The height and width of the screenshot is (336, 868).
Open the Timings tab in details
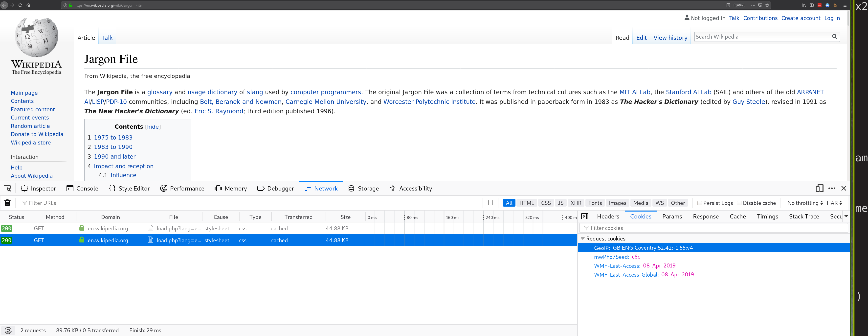coord(767,216)
